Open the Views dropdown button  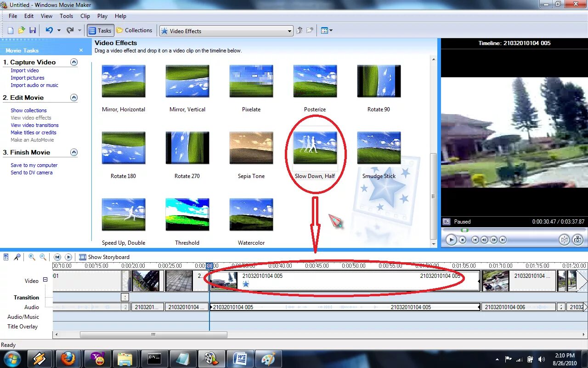[x=327, y=30]
